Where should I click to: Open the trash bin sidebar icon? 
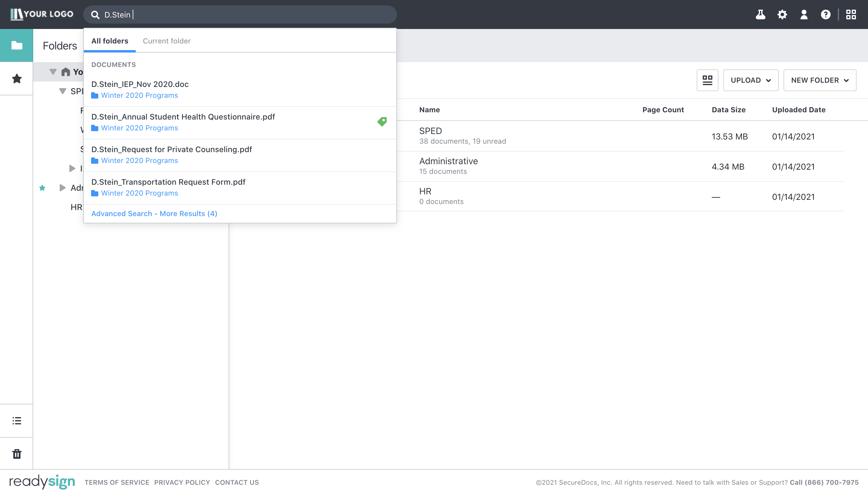click(x=17, y=454)
